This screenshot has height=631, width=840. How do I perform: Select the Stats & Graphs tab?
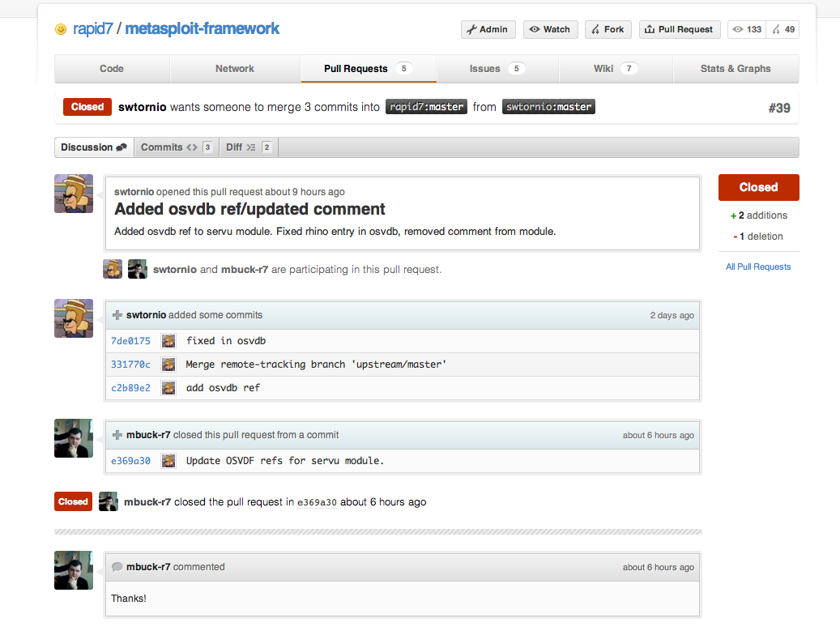736,69
